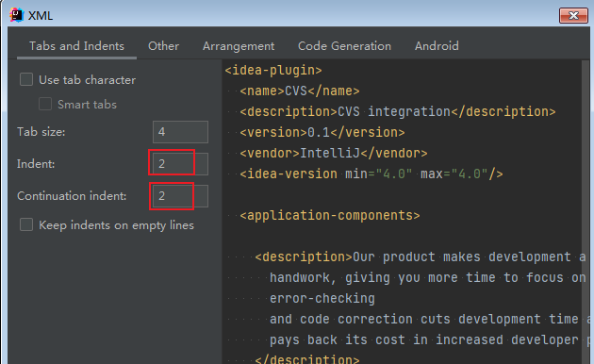Click the idea-version min max line

(x=371, y=174)
